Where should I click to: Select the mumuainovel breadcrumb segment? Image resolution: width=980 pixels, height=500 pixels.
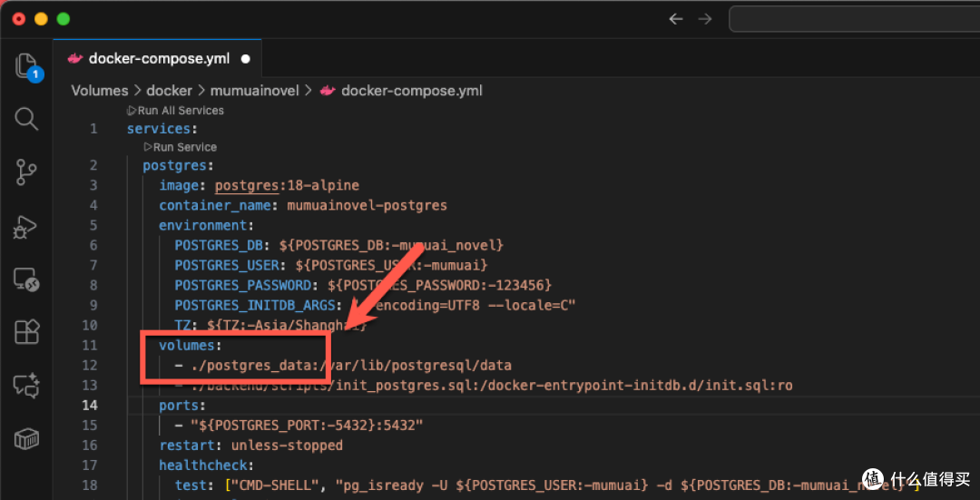(x=254, y=91)
